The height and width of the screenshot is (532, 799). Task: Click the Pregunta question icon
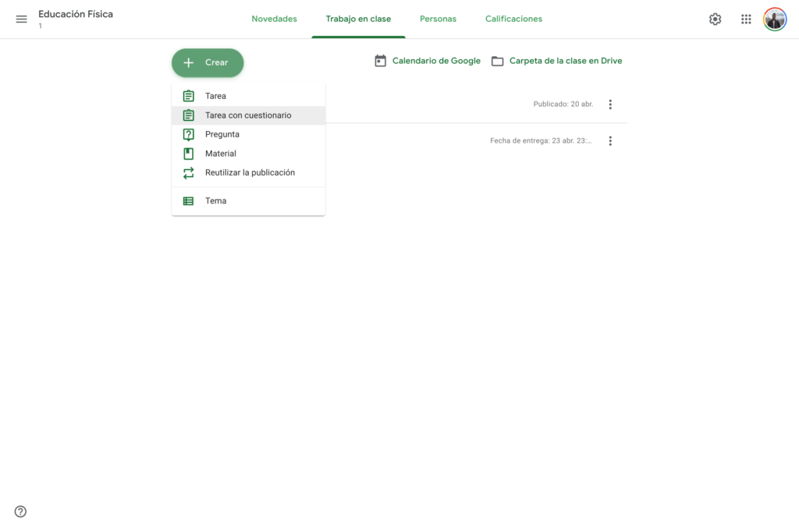tap(188, 134)
